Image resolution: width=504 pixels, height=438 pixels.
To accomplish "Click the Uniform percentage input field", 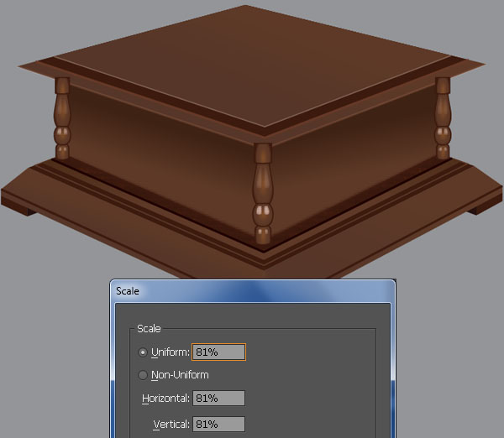I will point(218,352).
